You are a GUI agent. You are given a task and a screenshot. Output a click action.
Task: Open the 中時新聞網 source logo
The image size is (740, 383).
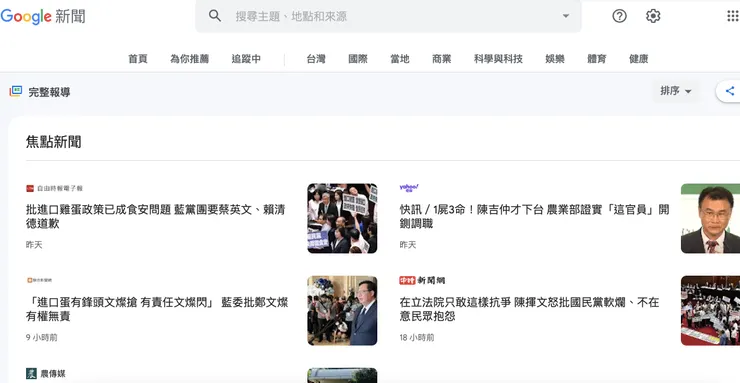click(x=422, y=281)
